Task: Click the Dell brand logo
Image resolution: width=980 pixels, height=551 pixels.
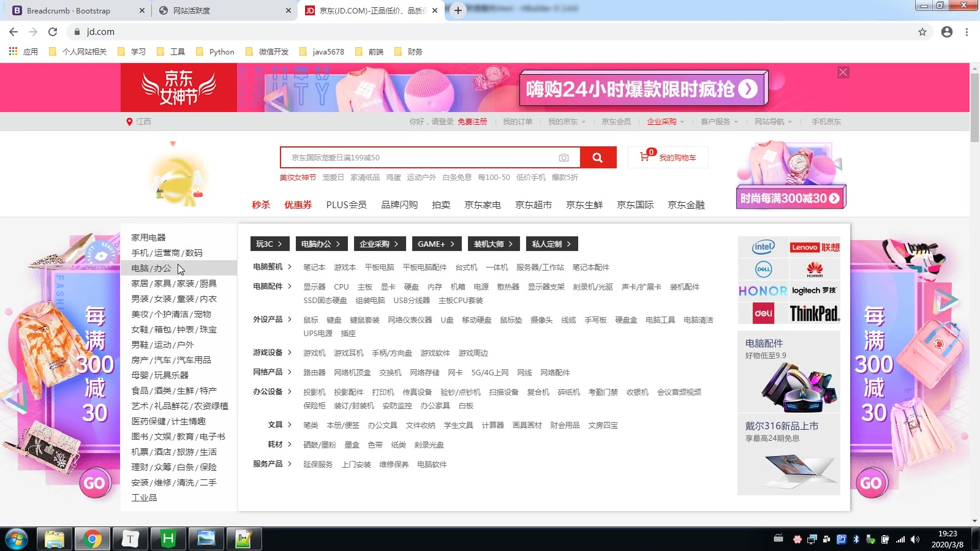Action: [763, 269]
